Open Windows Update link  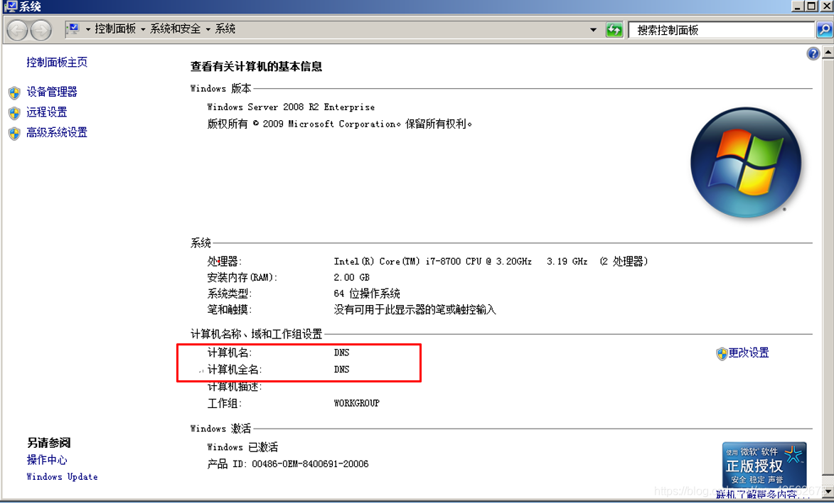tap(63, 477)
